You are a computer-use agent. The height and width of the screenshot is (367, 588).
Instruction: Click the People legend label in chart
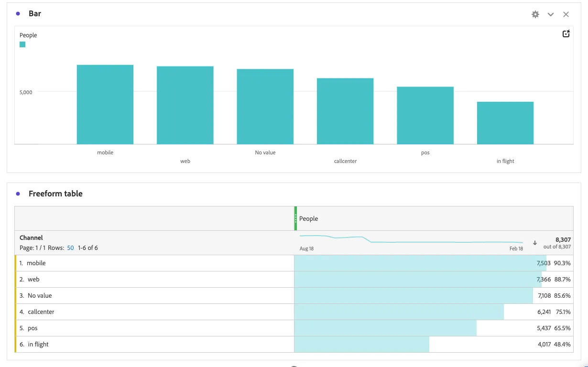click(28, 35)
